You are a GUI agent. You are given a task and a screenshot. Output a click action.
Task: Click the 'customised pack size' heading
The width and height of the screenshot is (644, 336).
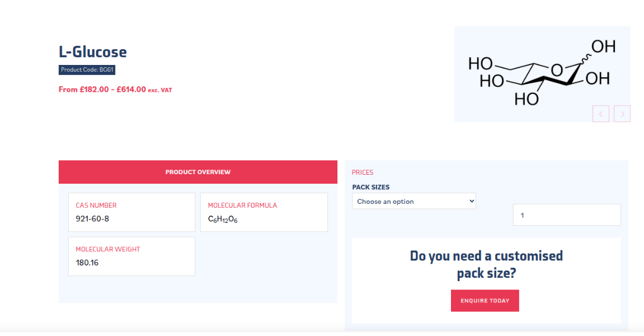[x=486, y=265]
